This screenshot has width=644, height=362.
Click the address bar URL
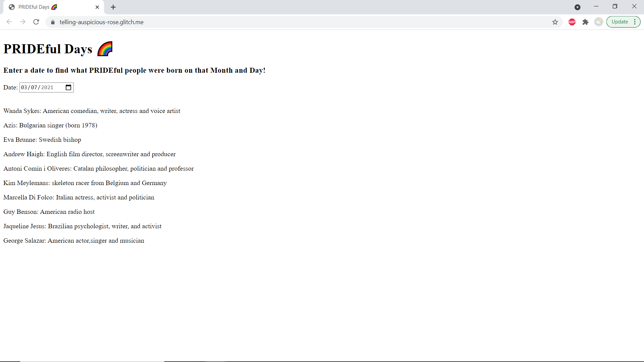tap(101, 22)
